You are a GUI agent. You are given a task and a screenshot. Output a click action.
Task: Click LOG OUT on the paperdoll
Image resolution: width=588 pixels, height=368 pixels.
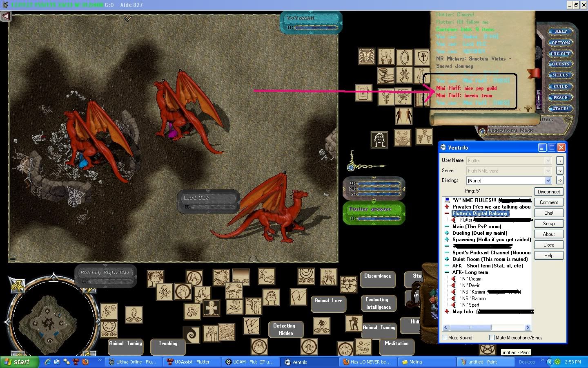pos(560,54)
